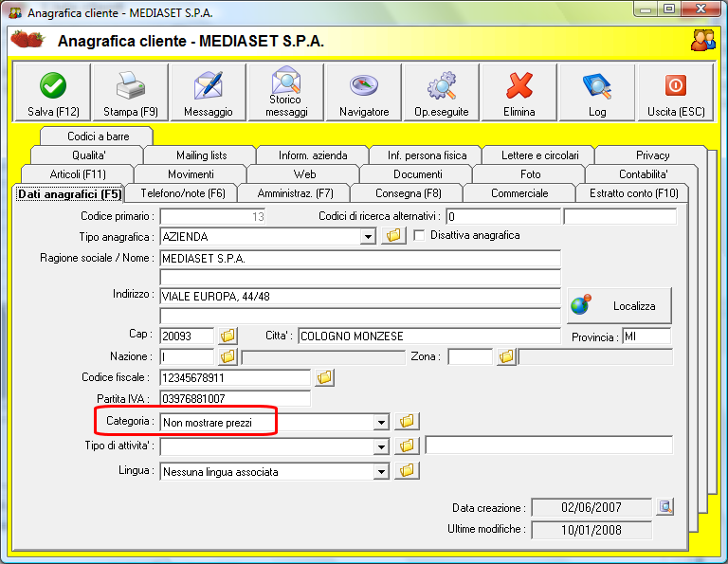Switch to Amministraz. (F7) tab
728x564 pixels.
tap(296, 193)
